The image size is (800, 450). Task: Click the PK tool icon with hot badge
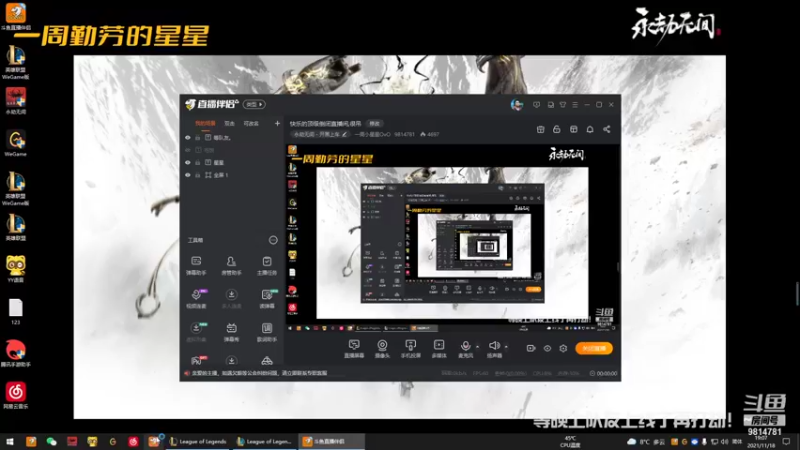click(x=197, y=360)
